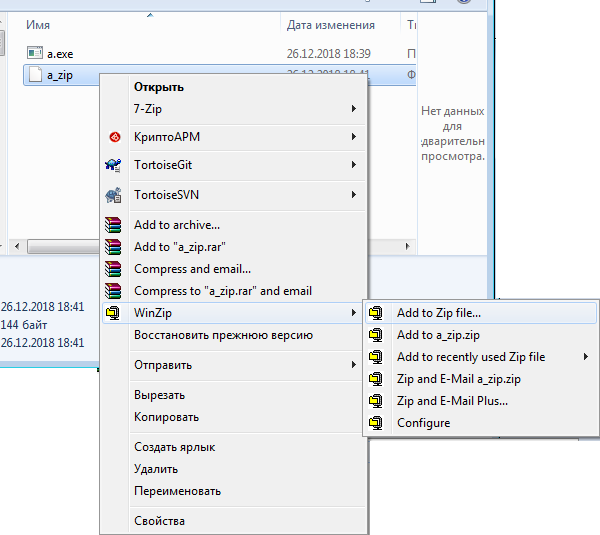Click the TortoiseGit icon in context menu
Screen dimensions: 600x535
(x=114, y=165)
